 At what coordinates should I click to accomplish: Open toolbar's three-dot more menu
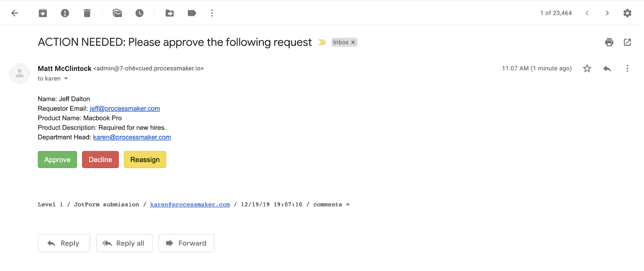212,13
